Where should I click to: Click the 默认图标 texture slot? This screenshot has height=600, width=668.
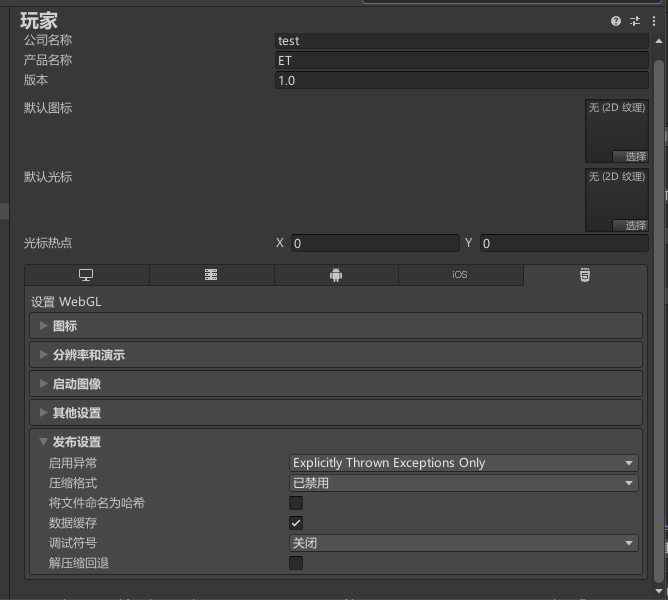(617, 131)
